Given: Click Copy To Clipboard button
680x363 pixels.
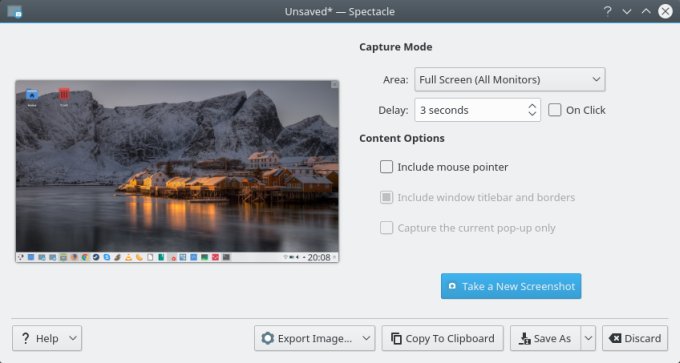Looking at the screenshot, I should (x=442, y=338).
